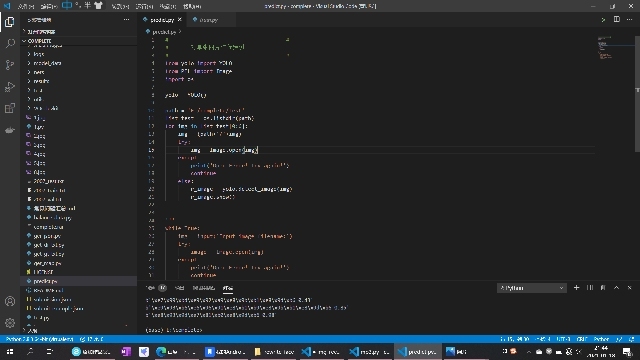Open the Docker whale view
Image resolution: width=640 pixels, height=360 pixels.
coord(10,130)
